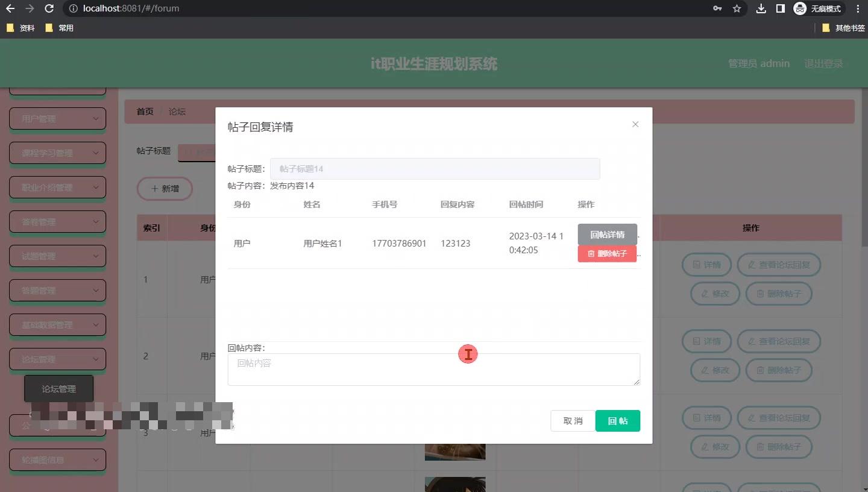Viewport: 868px width, 492px height.
Task: Click the 回复内容 column header
Action: [x=458, y=204]
